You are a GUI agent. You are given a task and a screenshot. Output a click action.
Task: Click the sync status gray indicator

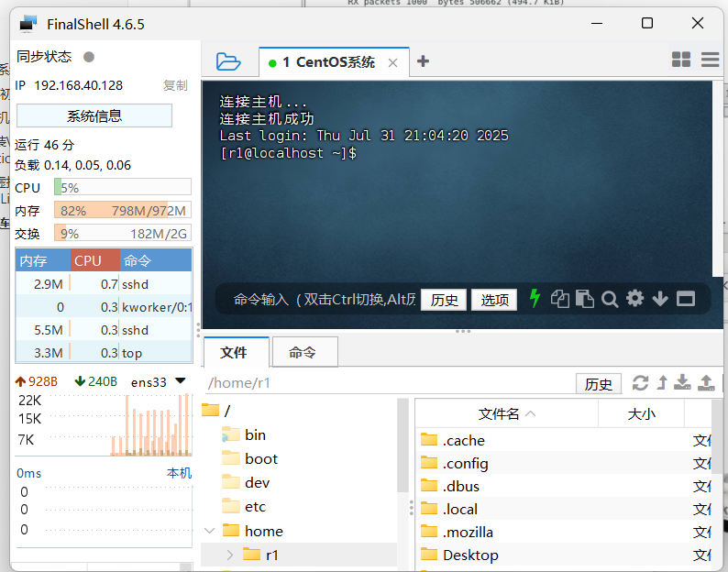coord(89,57)
